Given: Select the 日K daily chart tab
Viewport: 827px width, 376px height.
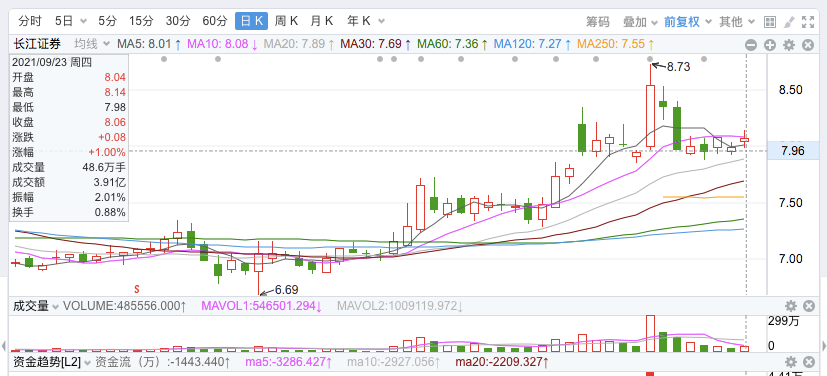Looking at the screenshot, I should 252,22.
